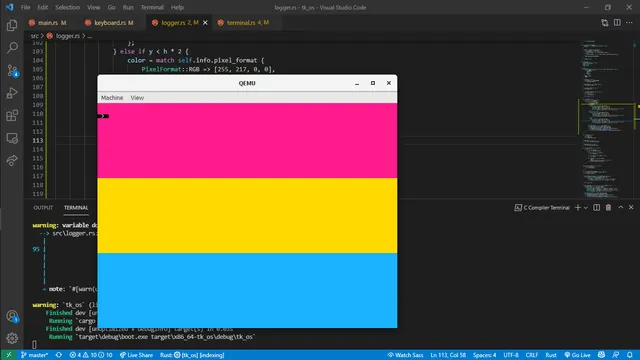Open QEMU Machine menu
Viewport: 640px width, 360px height.
pyautogui.click(x=112, y=98)
